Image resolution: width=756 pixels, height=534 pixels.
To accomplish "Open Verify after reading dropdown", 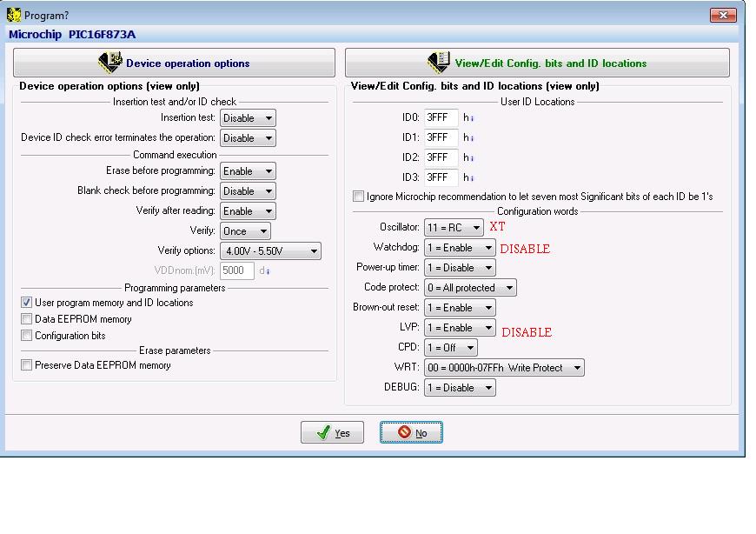I will pos(248,211).
